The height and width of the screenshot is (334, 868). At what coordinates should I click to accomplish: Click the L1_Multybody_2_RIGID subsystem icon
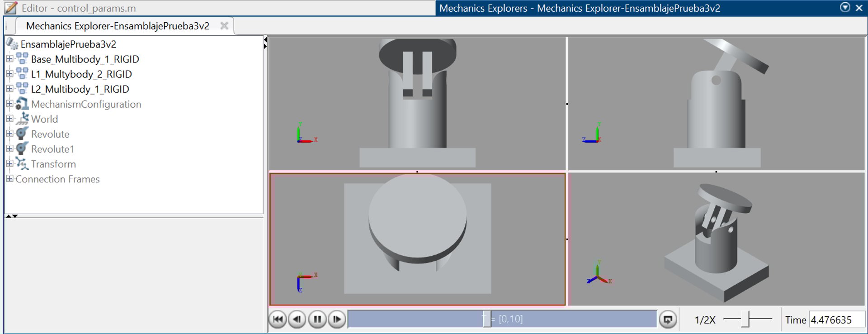coord(22,74)
